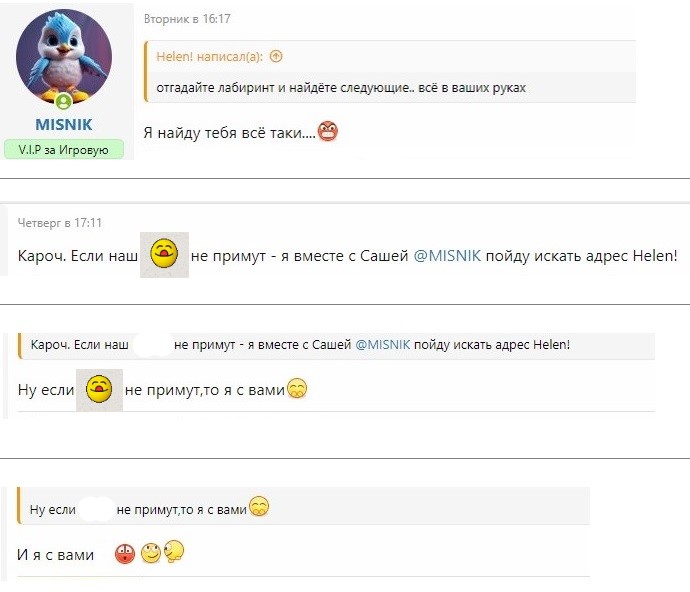Click the angry red emoji after Я найду тебя
The height and width of the screenshot is (592, 690).
click(327, 131)
